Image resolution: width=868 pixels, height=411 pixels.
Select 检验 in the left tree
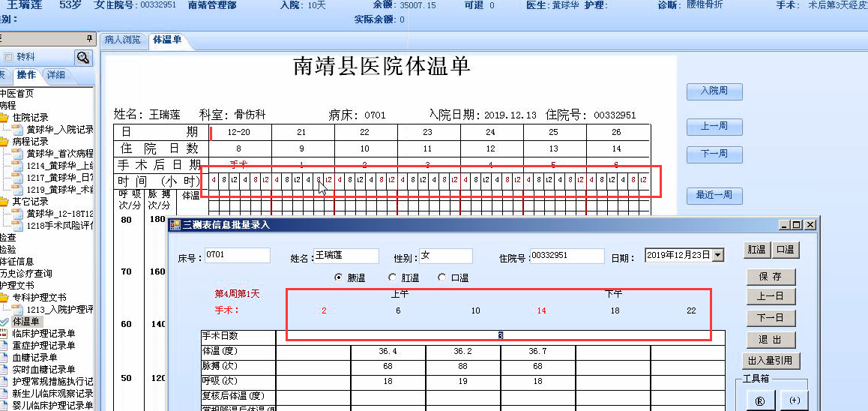[7, 250]
